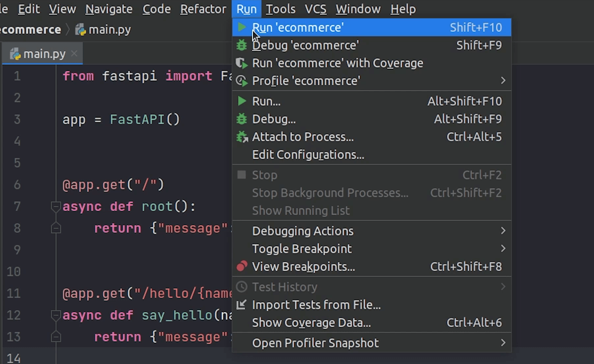
Task: Click line number 3 in the gutter
Action: point(17,119)
